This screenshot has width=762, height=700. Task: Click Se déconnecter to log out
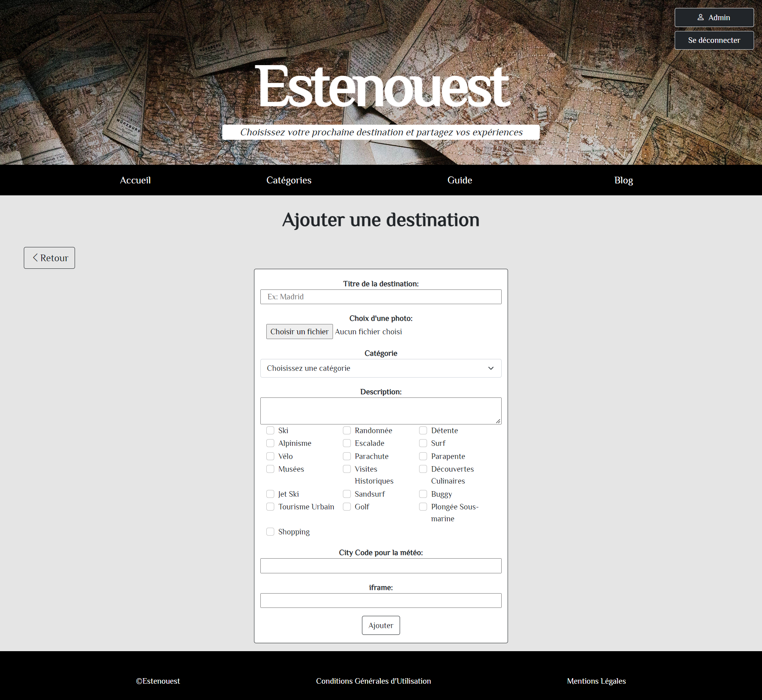714,40
